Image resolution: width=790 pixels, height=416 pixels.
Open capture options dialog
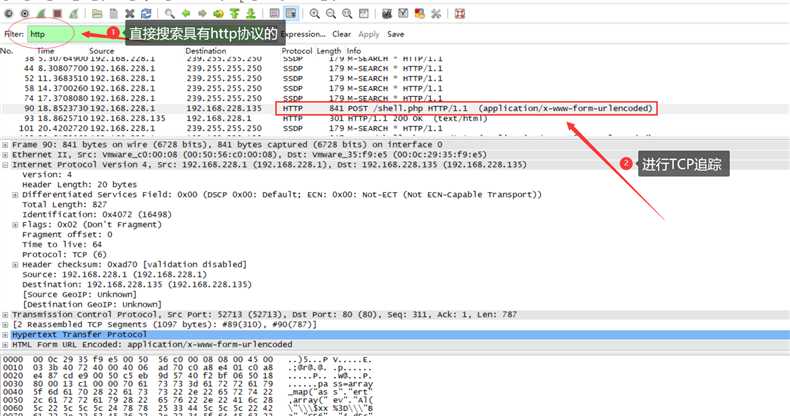(x=25, y=14)
